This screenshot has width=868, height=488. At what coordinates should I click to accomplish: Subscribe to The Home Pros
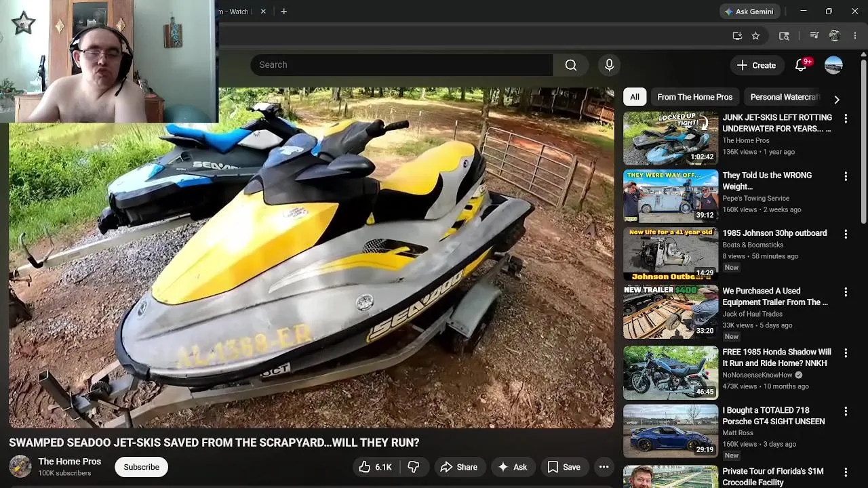[x=141, y=467]
